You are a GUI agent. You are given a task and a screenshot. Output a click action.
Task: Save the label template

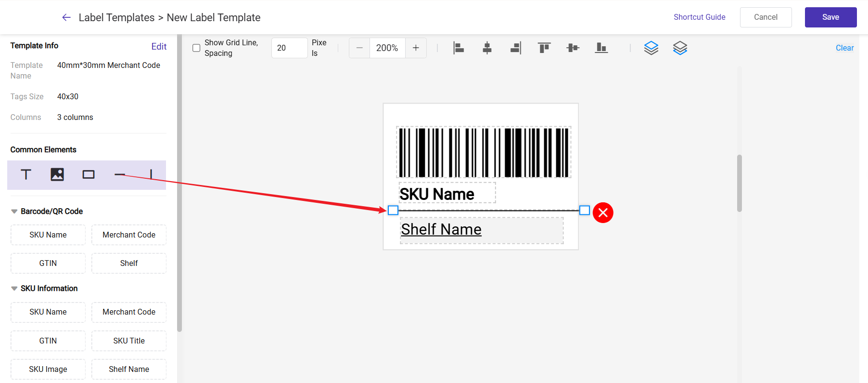(830, 17)
